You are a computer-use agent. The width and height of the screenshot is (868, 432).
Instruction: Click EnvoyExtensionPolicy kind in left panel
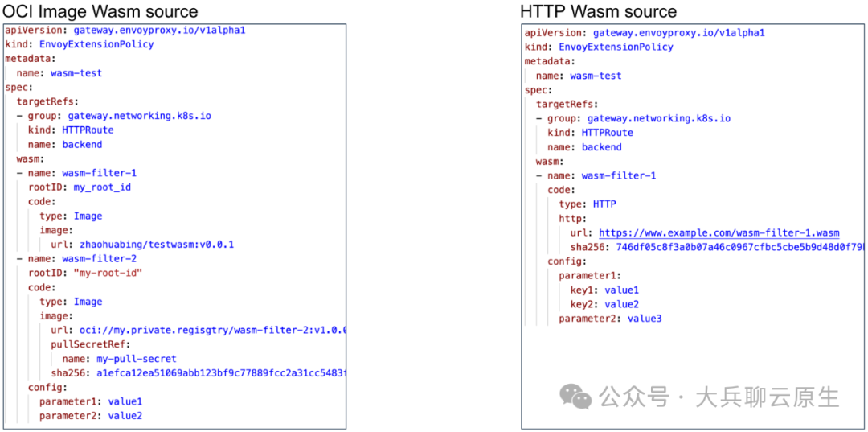96,44
